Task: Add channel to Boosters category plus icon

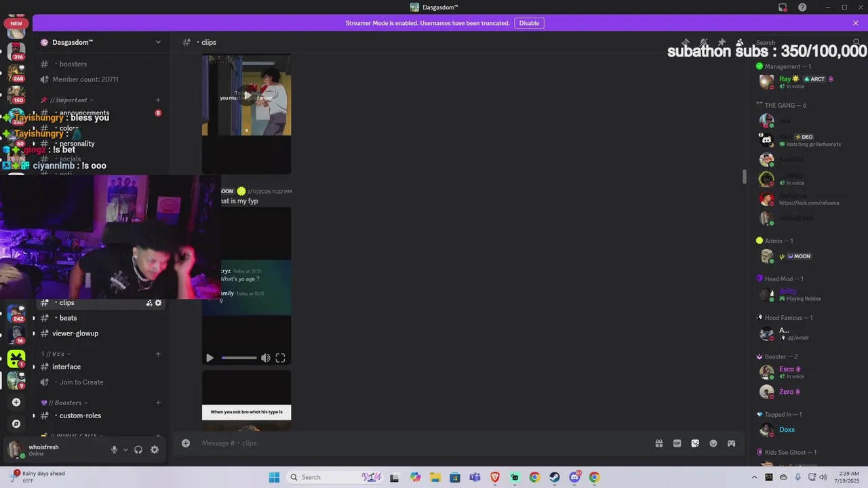Action: [158, 403]
